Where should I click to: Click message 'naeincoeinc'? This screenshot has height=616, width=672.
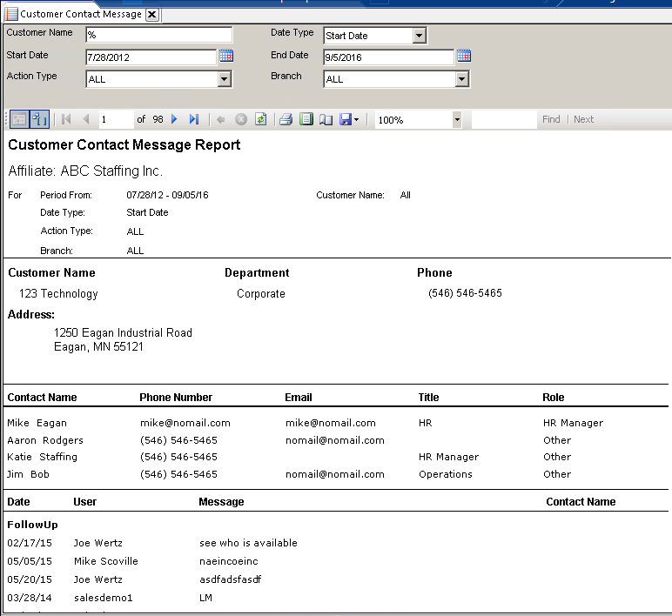click(229, 561)
